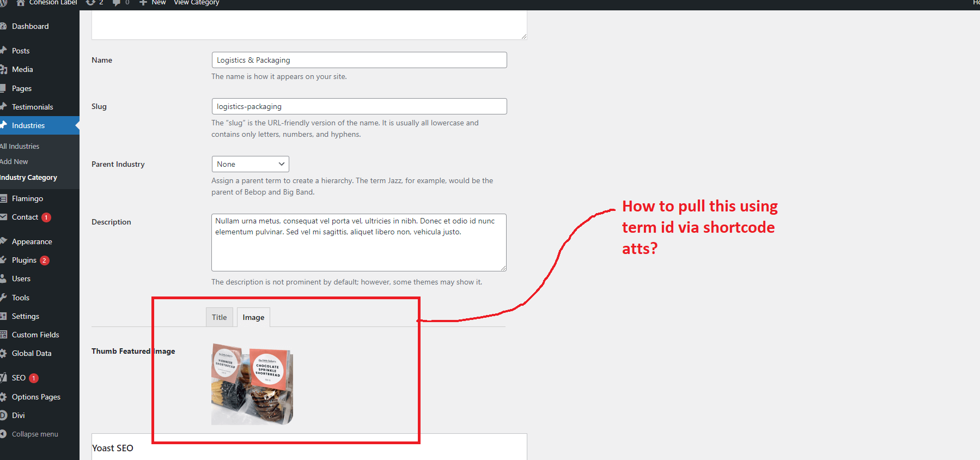Click the Description textarea
Image resolution: width=980 pixels, height=460 pixels.
tap(359, 243)
